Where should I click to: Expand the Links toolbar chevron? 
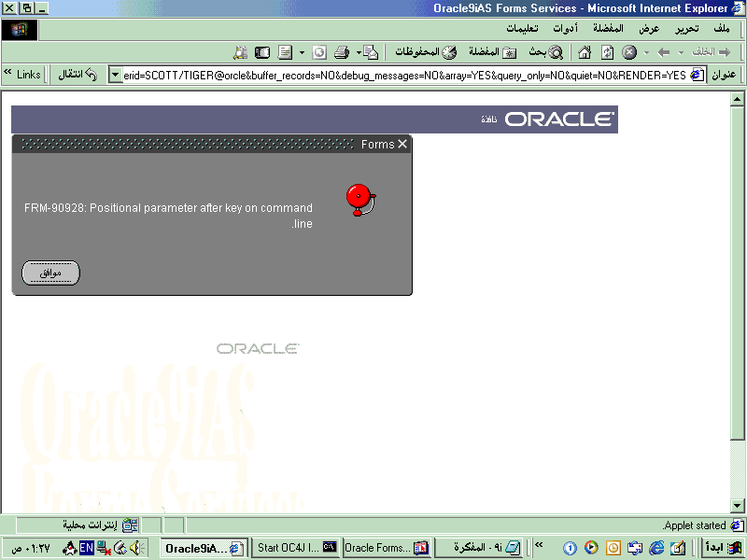[8, 74]
